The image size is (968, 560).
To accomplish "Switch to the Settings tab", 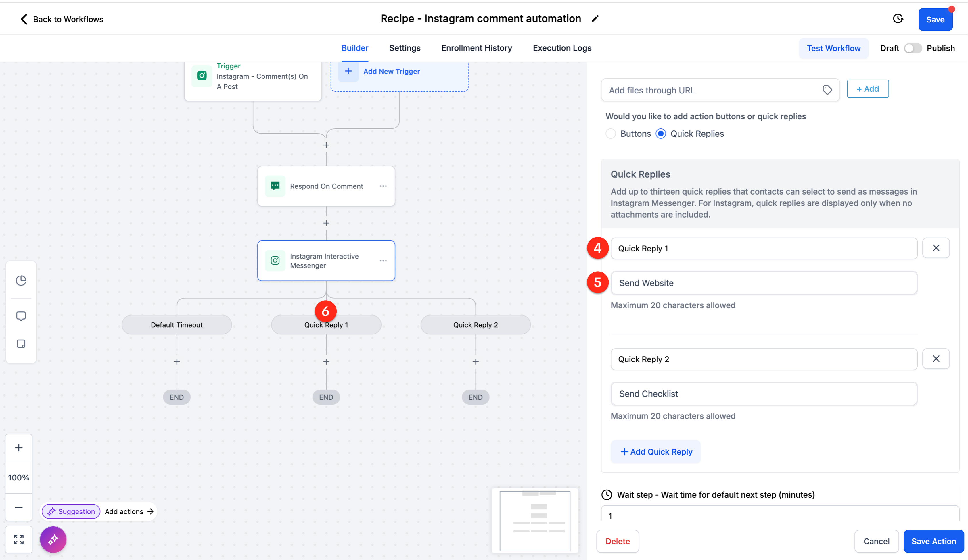I will [x=405, y=48].
